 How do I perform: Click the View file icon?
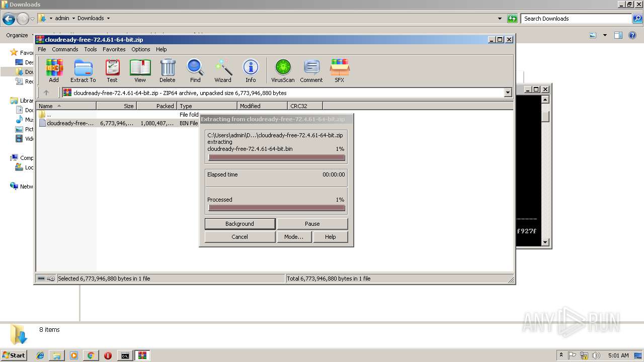[140, 70]
